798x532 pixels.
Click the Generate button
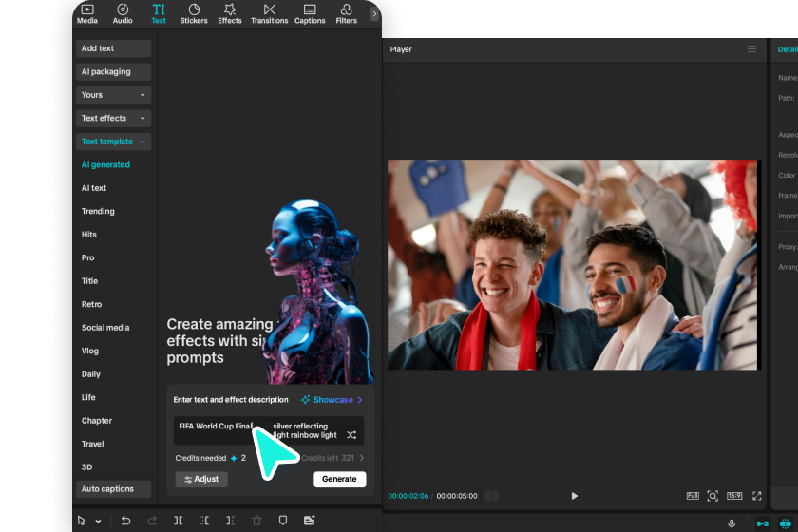339,479
